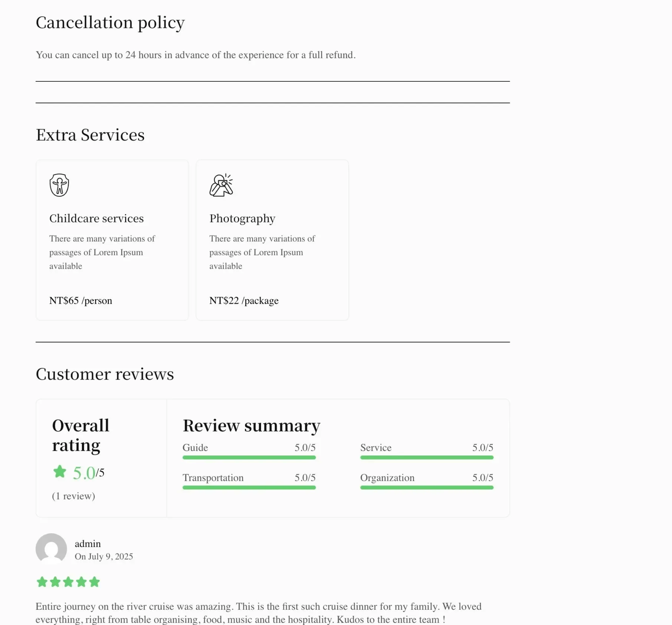This screenshot has height=625, width=672.
Task: Click the fifth star in admin's review
Action: point(94,582)
